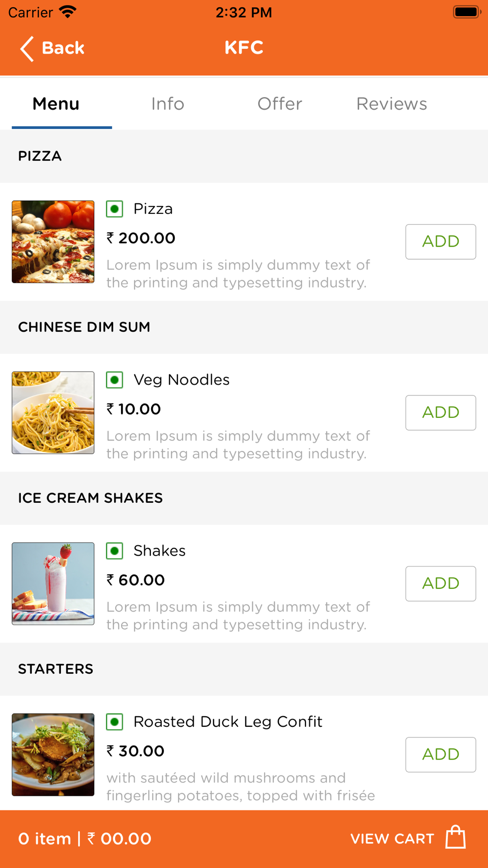Open the shopping bag cart icon
488x868 pixels.
455,837
